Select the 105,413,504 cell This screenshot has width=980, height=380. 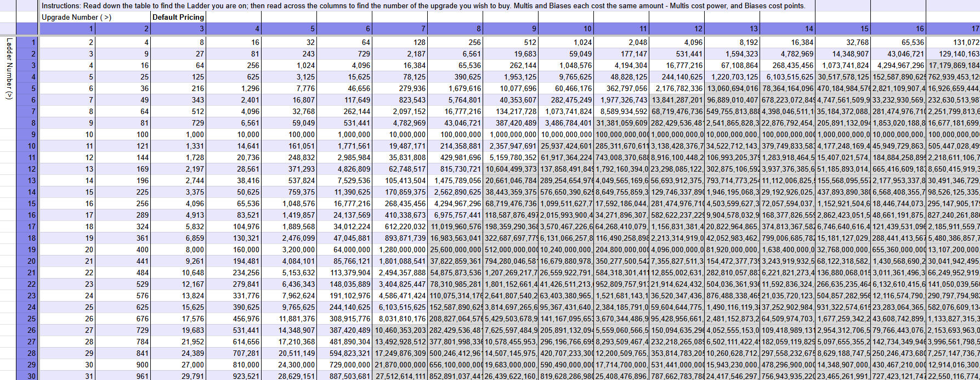click(400, 180)
